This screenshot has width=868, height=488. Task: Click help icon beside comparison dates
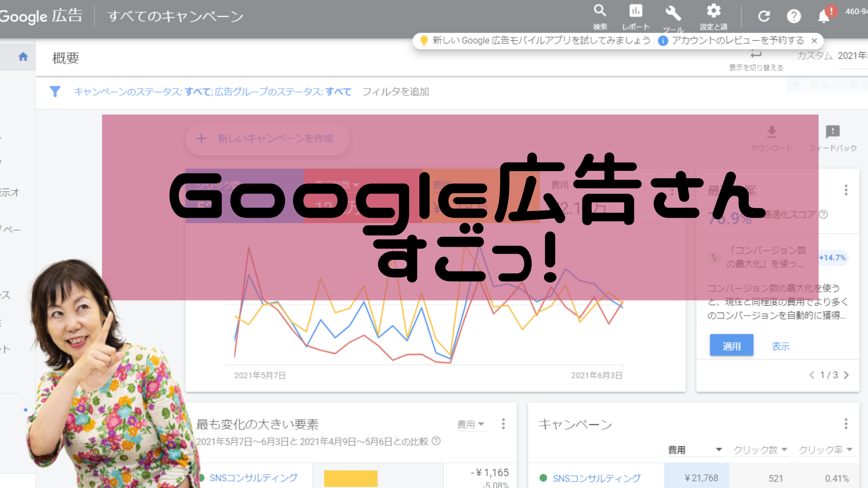[436, 441]
